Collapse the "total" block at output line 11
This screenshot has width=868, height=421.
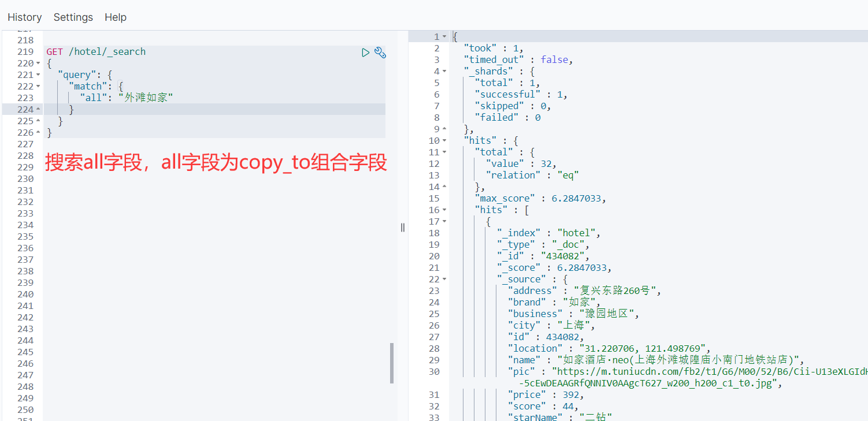(444, 152)
